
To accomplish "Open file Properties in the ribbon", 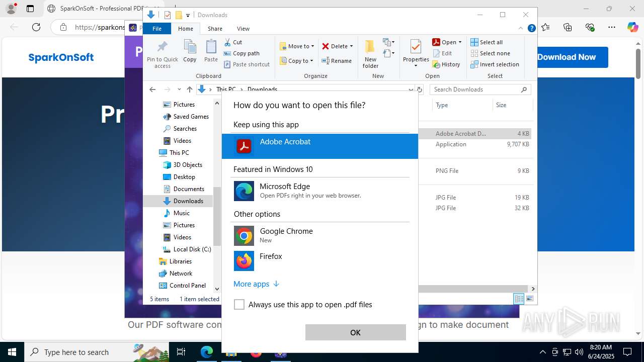I will [416, 50].
